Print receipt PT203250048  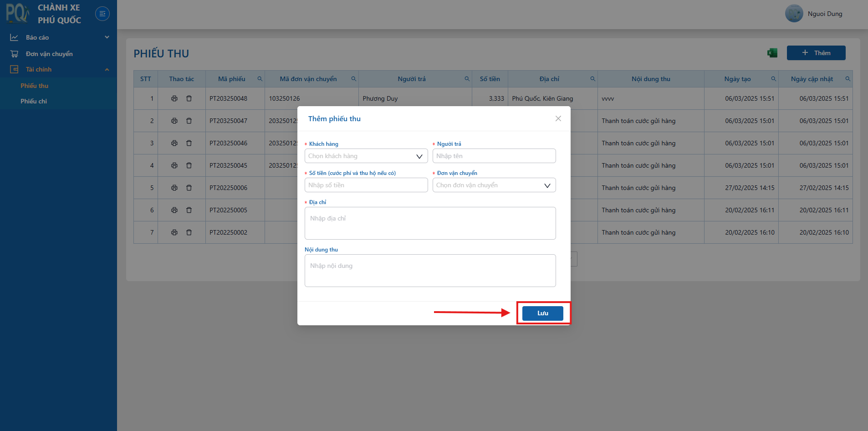pos(174,98)
